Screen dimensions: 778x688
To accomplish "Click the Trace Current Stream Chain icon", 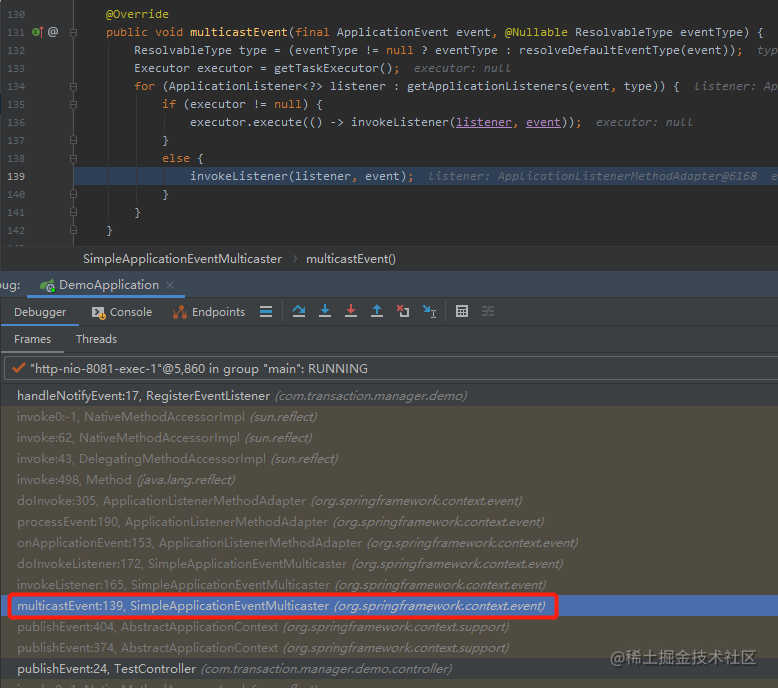I will (x=488, y=311).
